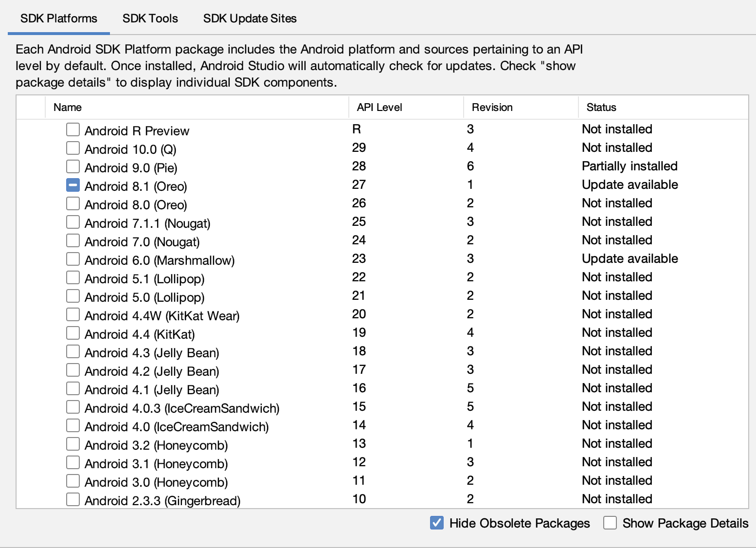This screenshot has width=756, height=548.
Task: Select the Android 7.1.1 (Nougat) row
Action: [x=382, y=222]
